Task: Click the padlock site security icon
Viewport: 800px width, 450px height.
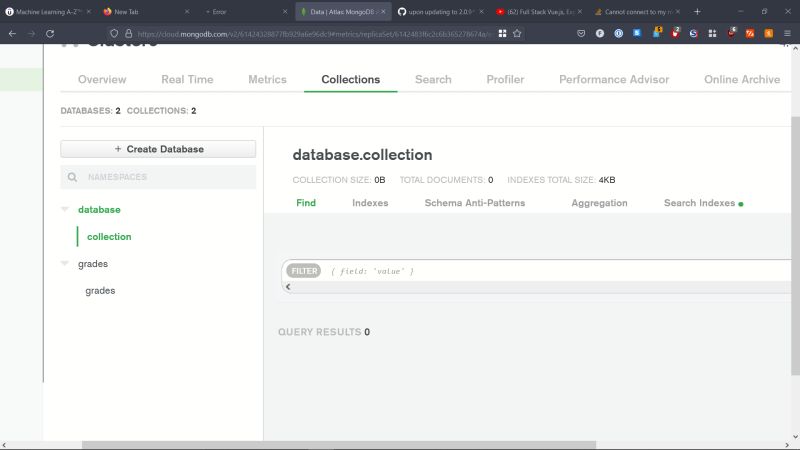Action: click(x=129, y=34)
